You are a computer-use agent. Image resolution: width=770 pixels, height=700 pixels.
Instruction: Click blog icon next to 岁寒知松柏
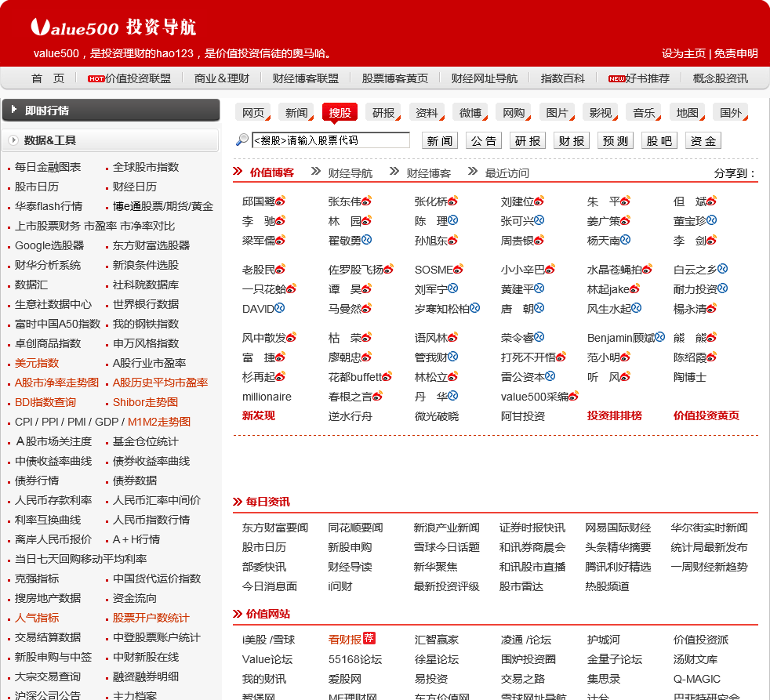[x=475, y=308]
